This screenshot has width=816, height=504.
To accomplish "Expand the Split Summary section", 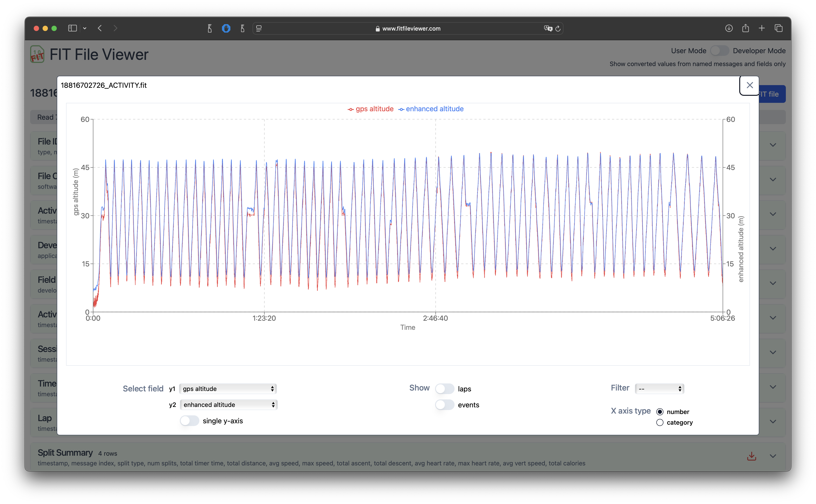I will tap(773, 456).
